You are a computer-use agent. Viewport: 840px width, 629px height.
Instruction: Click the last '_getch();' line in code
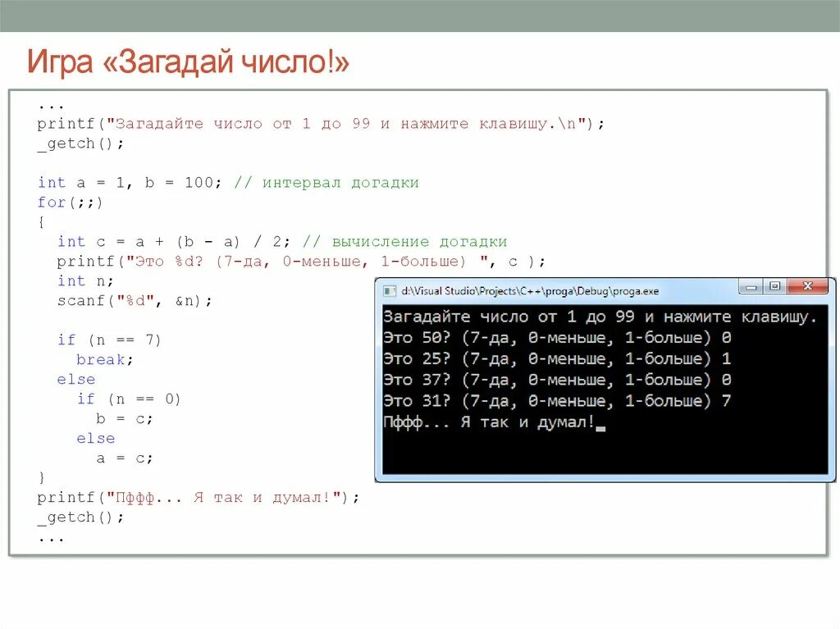(80, 517)
